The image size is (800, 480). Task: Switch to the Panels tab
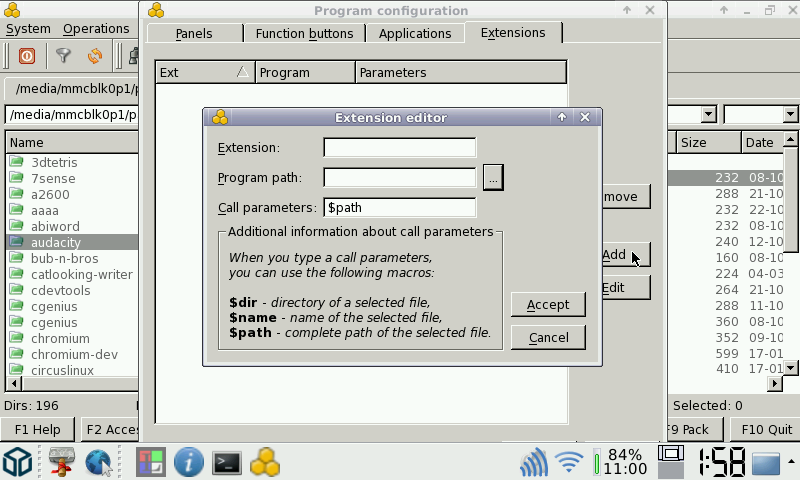click(x=194, y=33)
